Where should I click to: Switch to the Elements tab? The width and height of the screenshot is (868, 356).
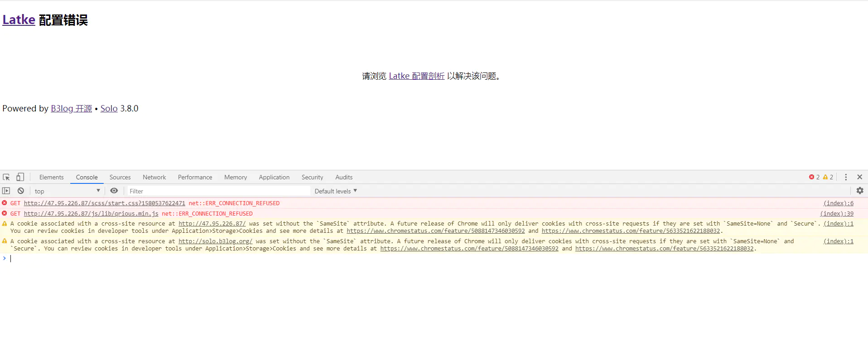(51, 177)
